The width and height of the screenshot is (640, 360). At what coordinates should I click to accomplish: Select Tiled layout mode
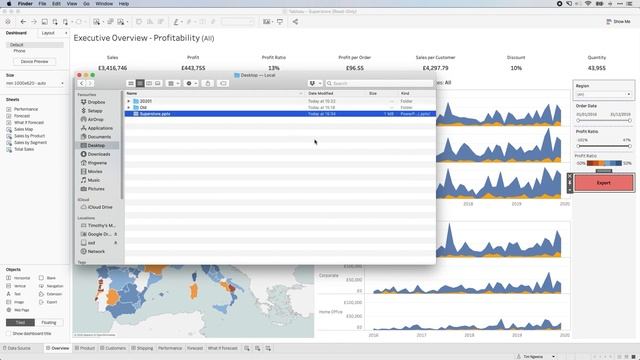pos(20,322)
